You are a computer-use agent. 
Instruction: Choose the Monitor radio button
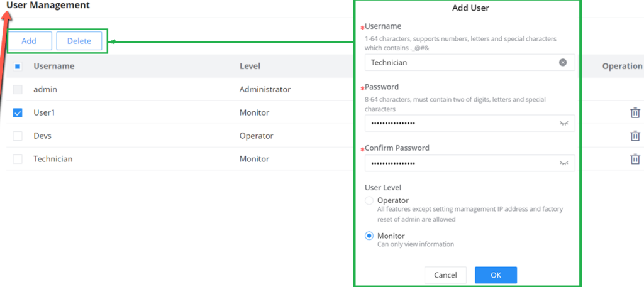point(369,236)
